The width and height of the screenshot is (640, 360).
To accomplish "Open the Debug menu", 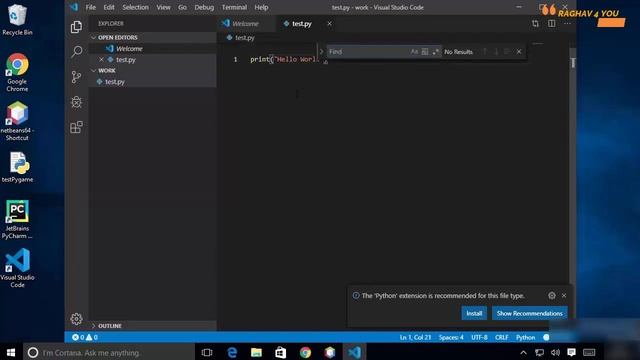I will (204, 7).
